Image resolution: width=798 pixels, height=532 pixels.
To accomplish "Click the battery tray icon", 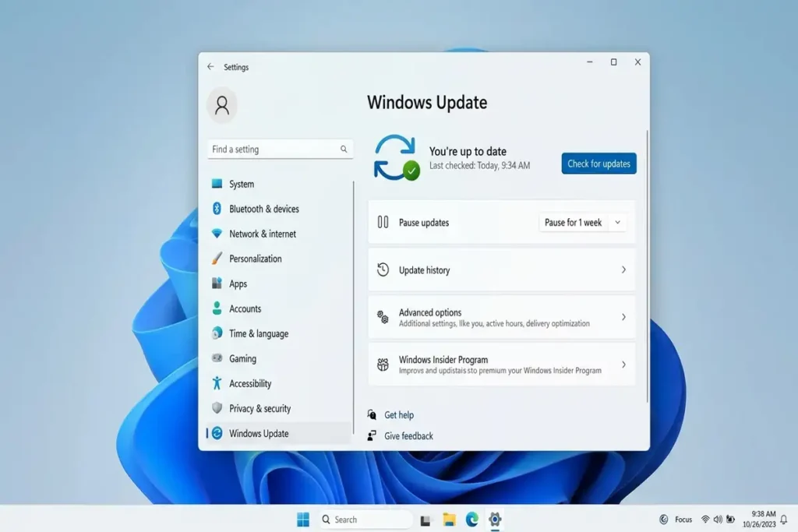I will click(730, 520).
